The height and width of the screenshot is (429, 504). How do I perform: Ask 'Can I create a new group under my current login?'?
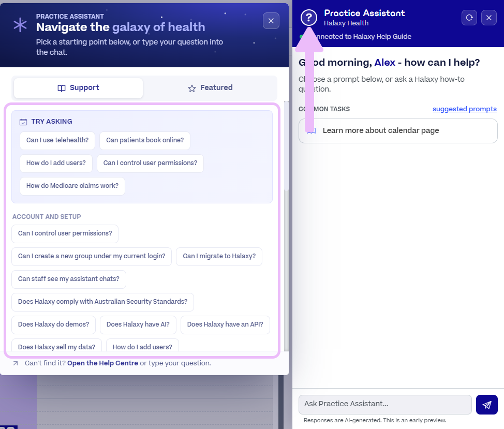[92, 257]
